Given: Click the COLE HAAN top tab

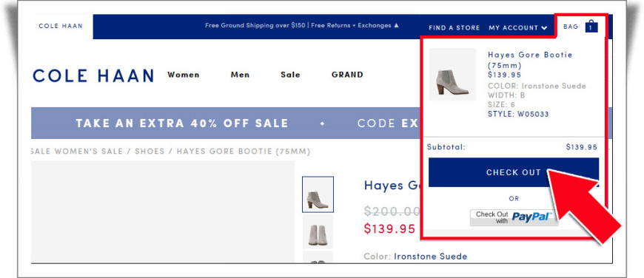Looking at the screenshot, I should [61, 26].
